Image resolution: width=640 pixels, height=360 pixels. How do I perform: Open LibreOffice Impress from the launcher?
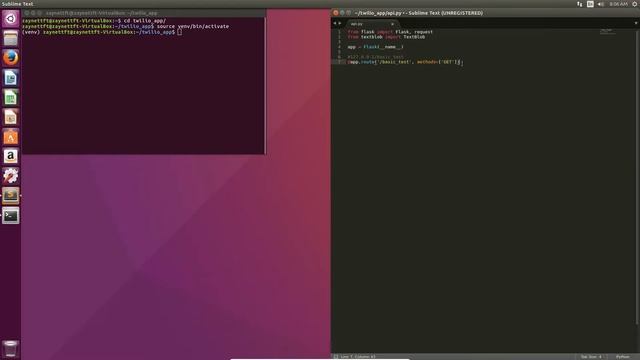[x=11, y=117]
